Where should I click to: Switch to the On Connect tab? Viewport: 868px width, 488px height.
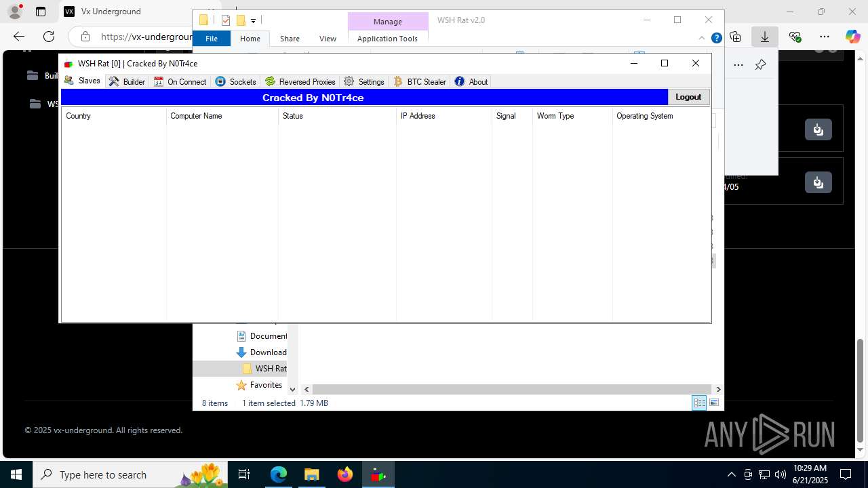pos(180,81)
